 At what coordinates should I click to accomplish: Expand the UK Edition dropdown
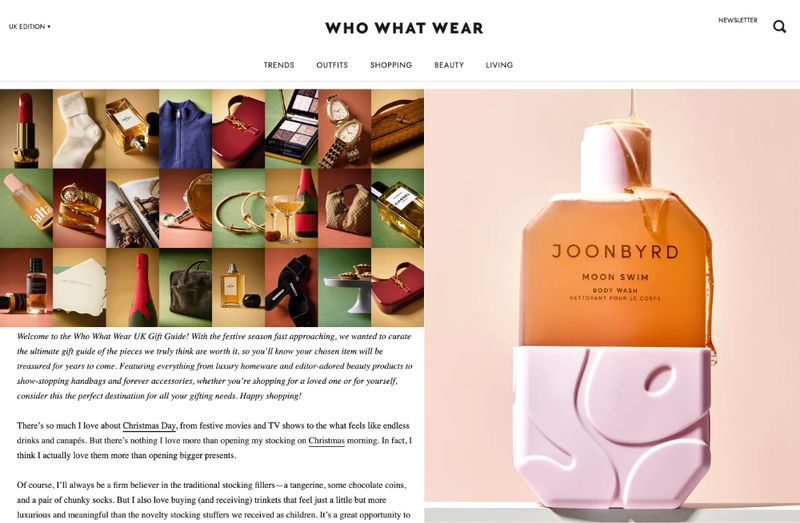(30, 27)
